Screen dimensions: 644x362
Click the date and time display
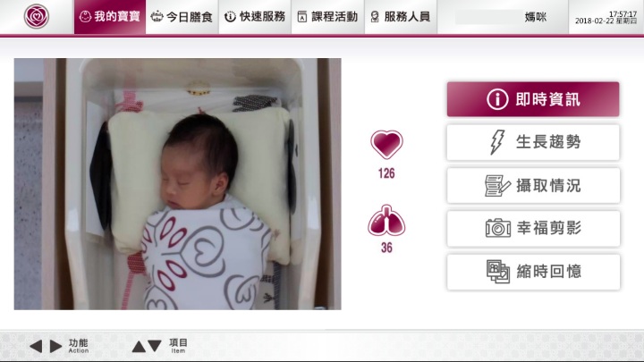(x=606, y=18)
